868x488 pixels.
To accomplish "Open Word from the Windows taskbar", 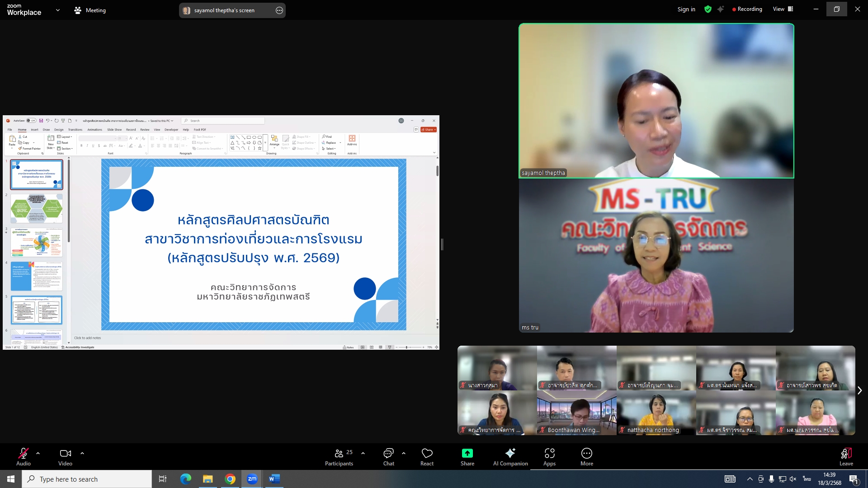I will click(274, 479).
